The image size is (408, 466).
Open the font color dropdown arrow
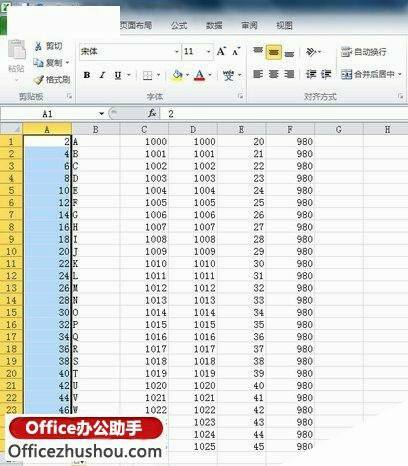click(210, 75)
